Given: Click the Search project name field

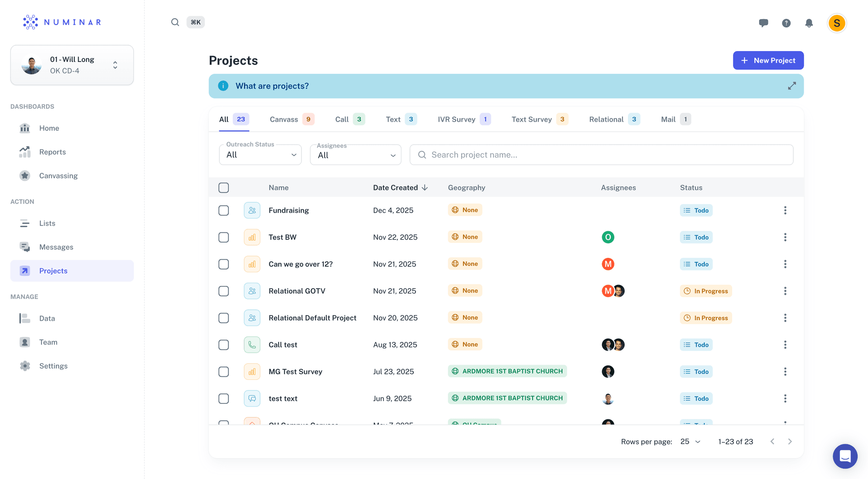Looking at the screenshot, I should tap(601, 155).
